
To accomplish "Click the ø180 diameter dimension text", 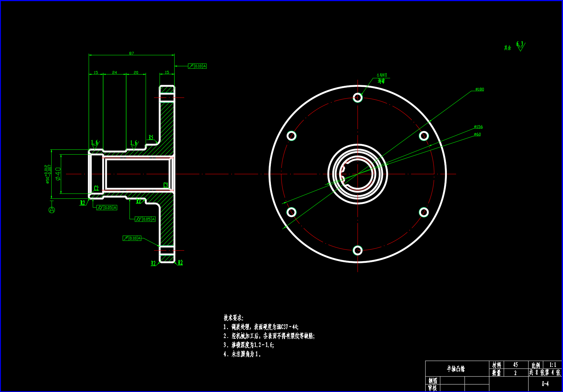I will pos(479,89).
